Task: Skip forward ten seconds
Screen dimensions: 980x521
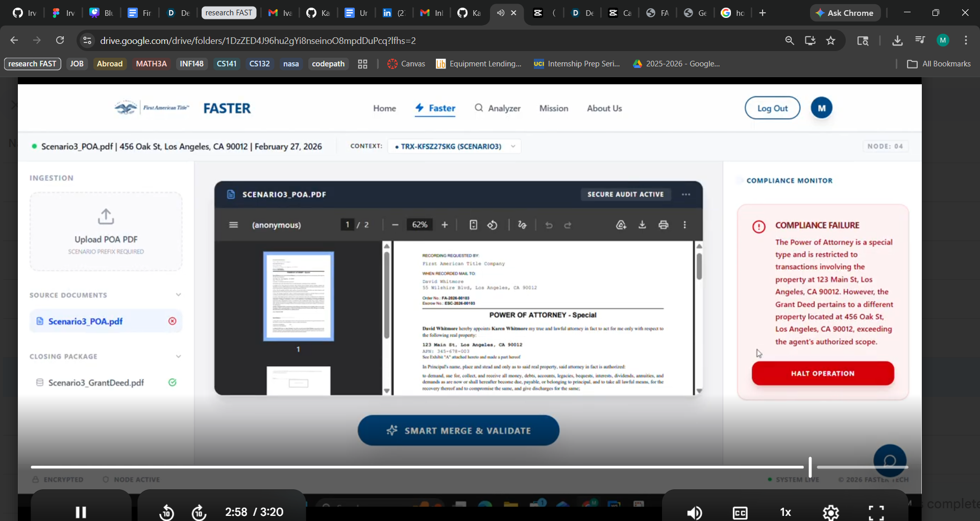Action: point(199,512)
